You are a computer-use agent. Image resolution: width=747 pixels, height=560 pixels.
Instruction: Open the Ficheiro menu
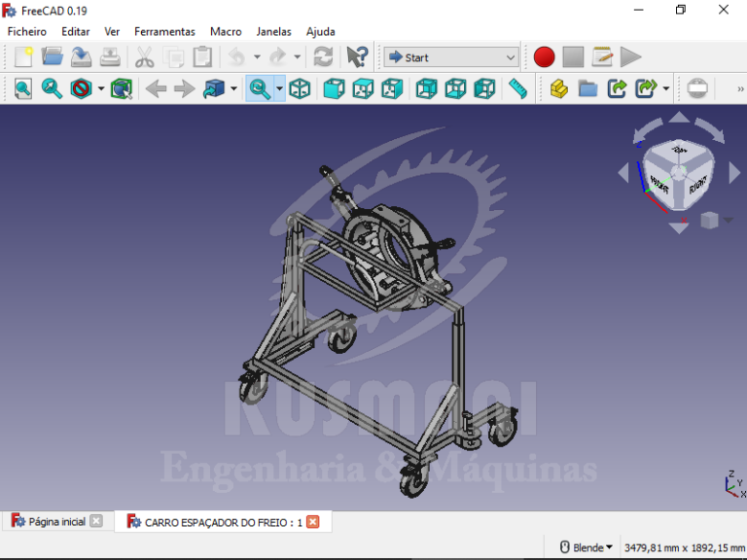[27, 31]
